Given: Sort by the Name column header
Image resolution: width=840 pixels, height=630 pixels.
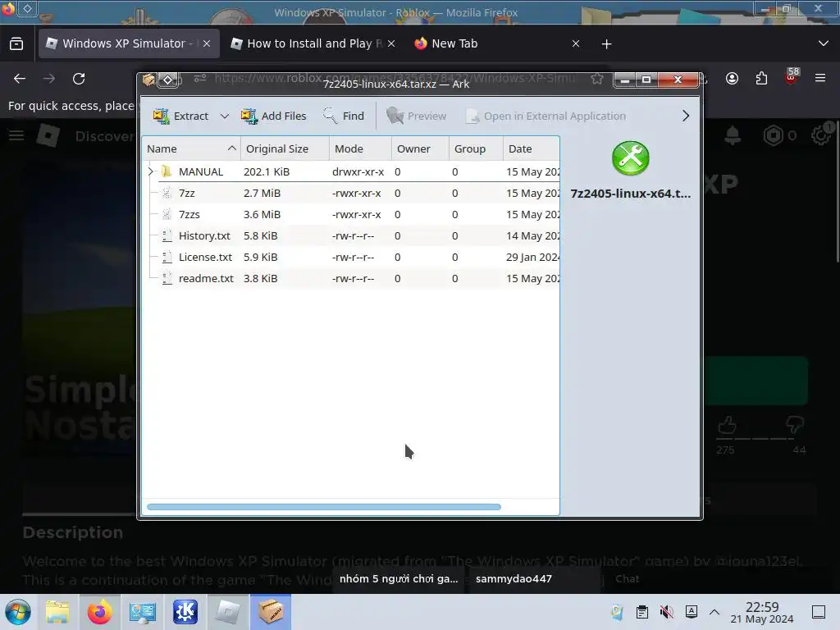Looking at the screenshot, I should (191, 149).
